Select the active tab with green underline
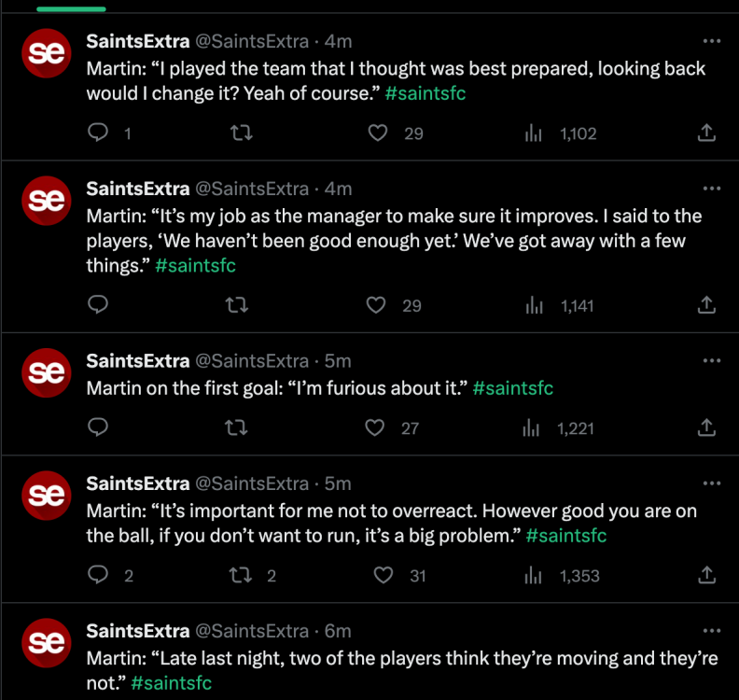The height and width of the screenshot is (700, 739). pos(71,6)
